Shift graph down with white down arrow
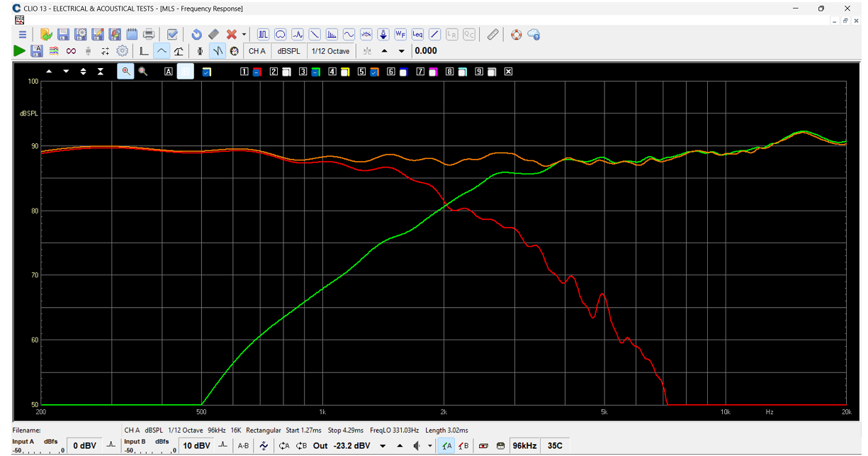 coord(66,72)
